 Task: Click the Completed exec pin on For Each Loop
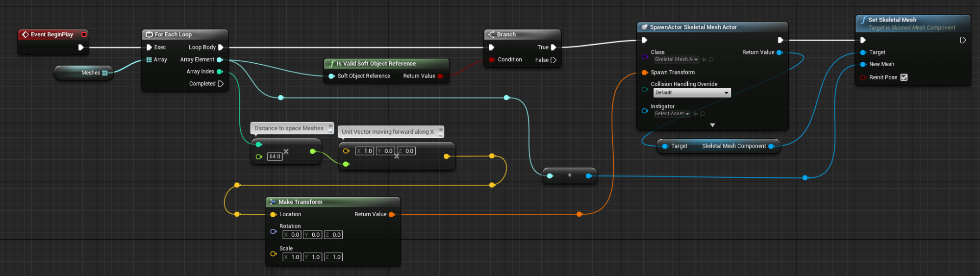point(221,84)
